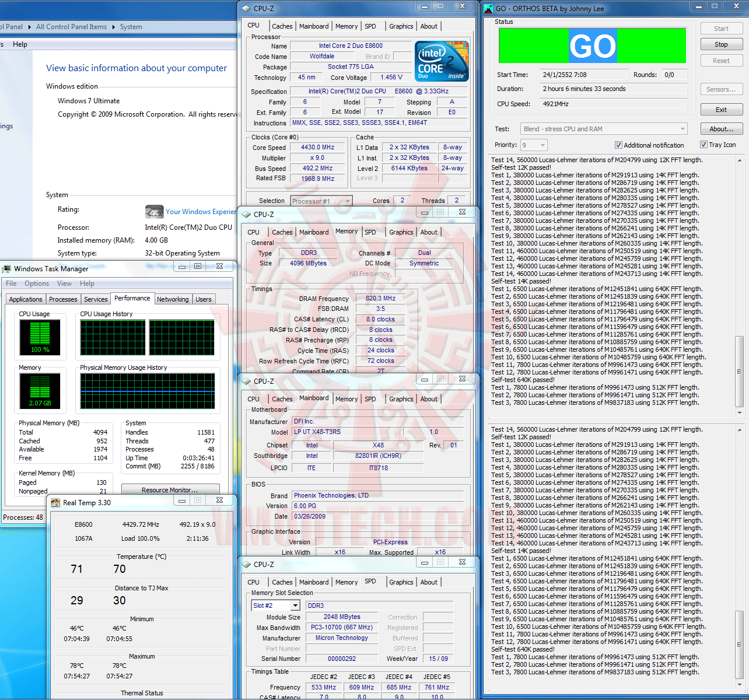Click the Reset button in ORTHOS
Screen dimensions: 749x700
pos(721,61)
